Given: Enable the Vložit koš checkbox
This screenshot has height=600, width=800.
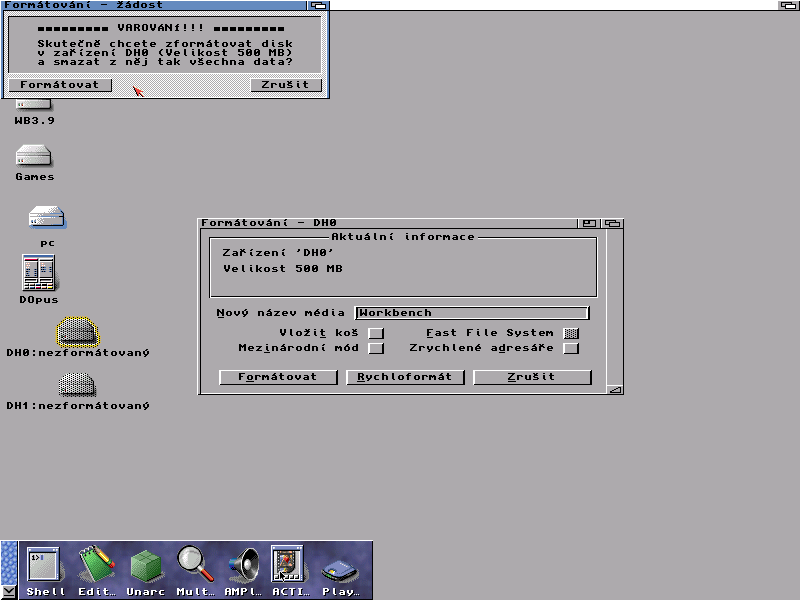Looking at the screenshot, I should (x=376, y=333).
